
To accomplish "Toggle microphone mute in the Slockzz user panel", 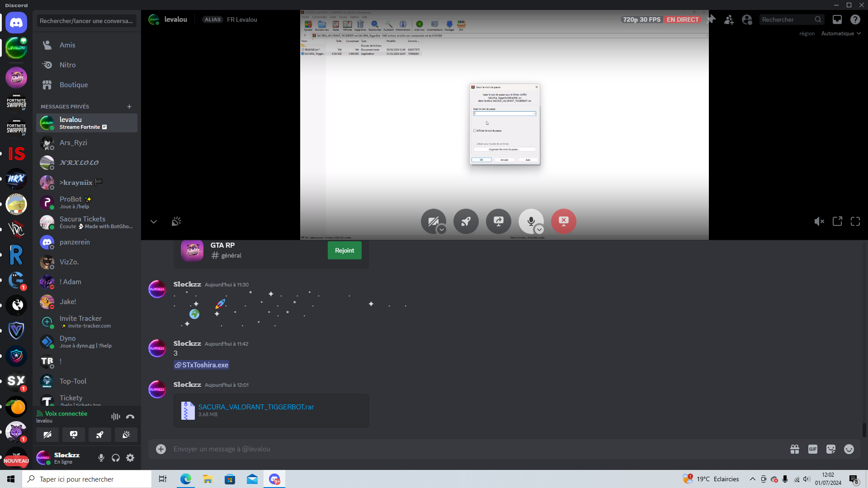I will (x=101, y=458).
